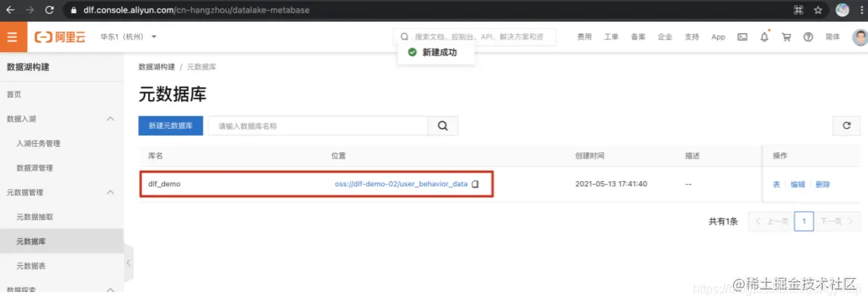The width and height of the screenshot is (868, 303).
Task: Open 企业 in the top bar
Action: [x=665, y=37]
